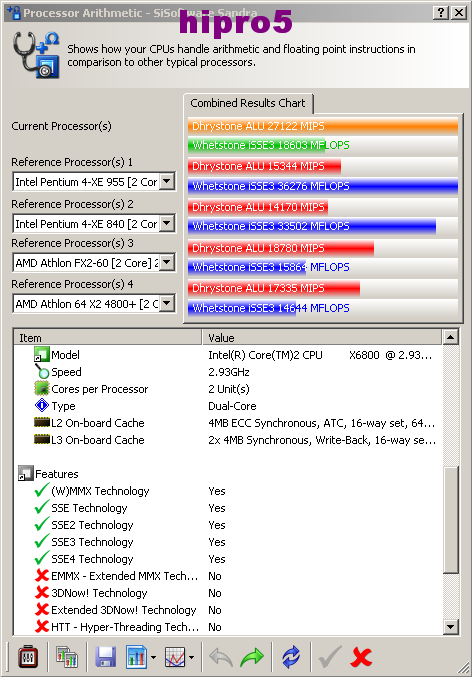Click the Model row icon
Screen dimensions: 472x677
tap(41, 354)
